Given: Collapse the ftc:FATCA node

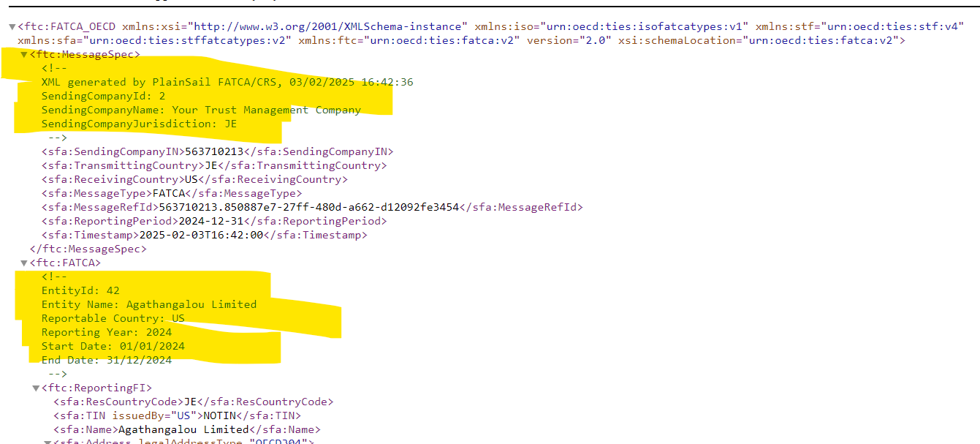Looking at the screenshot, I should [24, 263].
